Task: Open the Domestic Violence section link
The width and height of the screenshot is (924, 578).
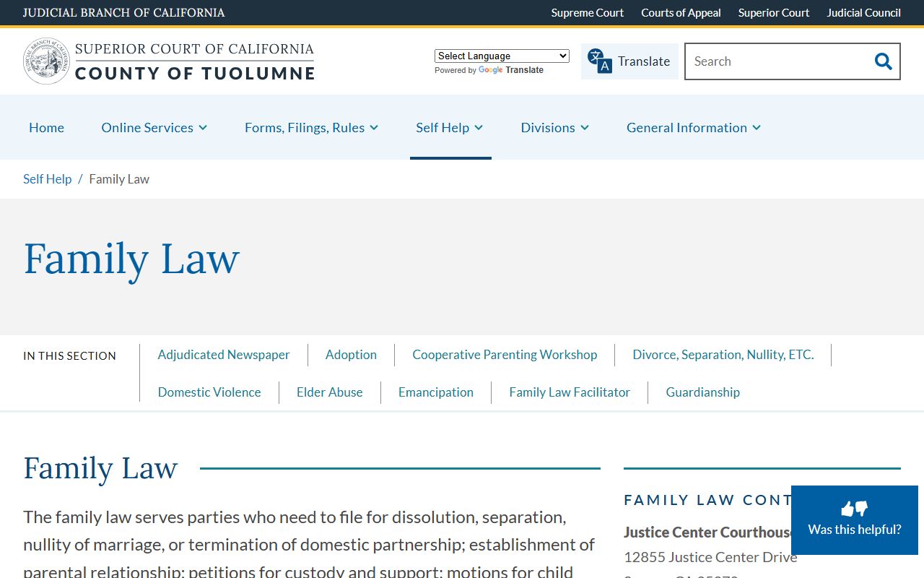Action: pos(209,392)
